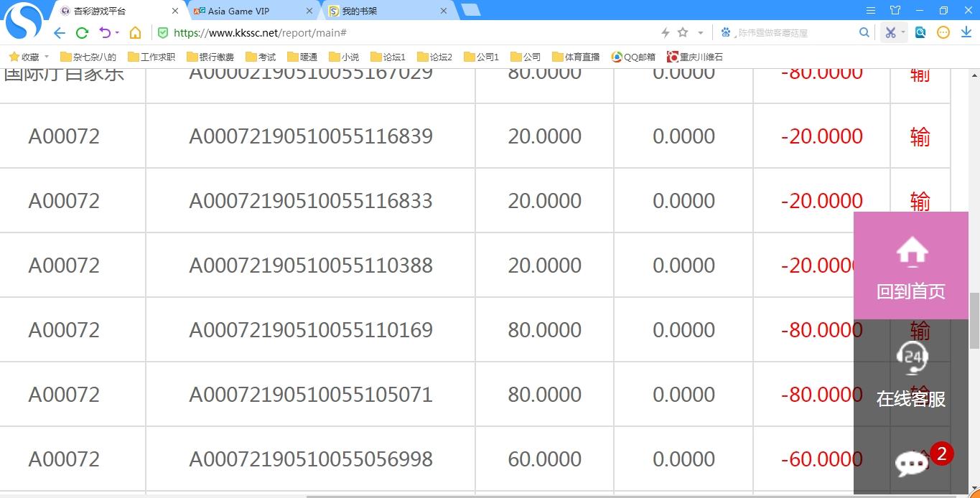
Task: Open the 在线客服 online support button
Action: tap(910, 375)
